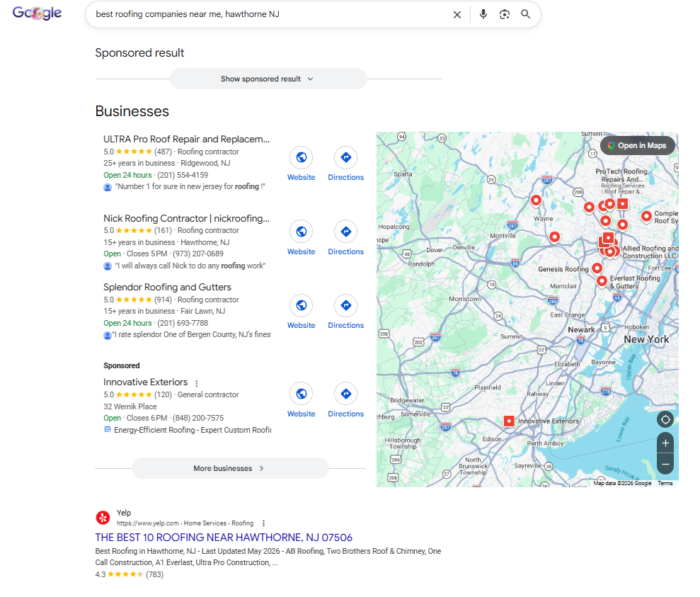Image resolution: width=700 pixels, height=597 pixels.
Task: Click More businesses button
Action: (x=230, y=468)
